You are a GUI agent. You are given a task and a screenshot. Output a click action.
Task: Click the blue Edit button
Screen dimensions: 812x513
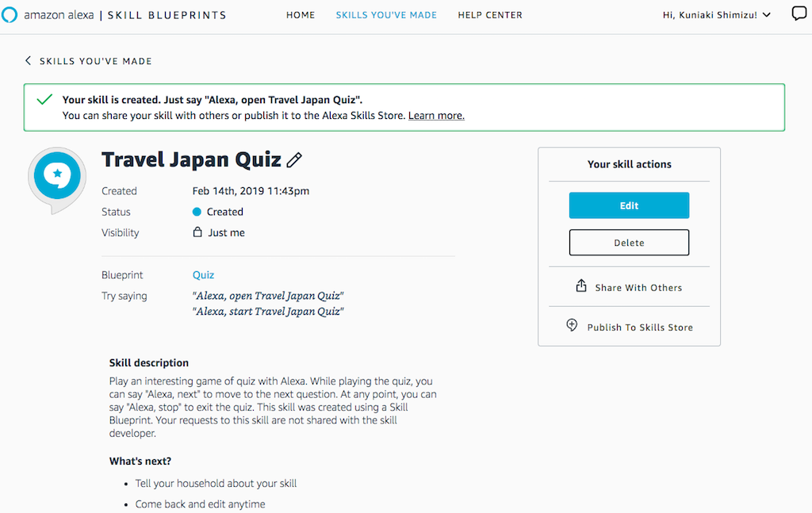(x=629, y=205)
